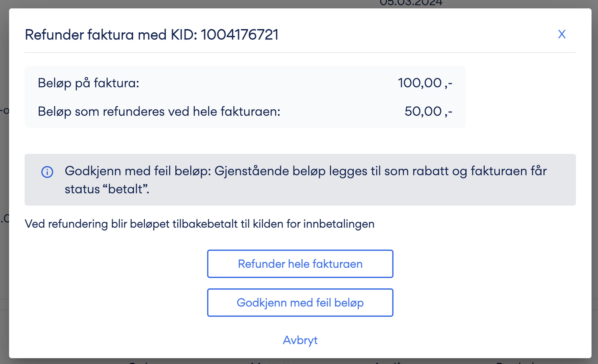598x364 pixels.
Task: Close the refund dialog with the X
Action: (562, 34)
